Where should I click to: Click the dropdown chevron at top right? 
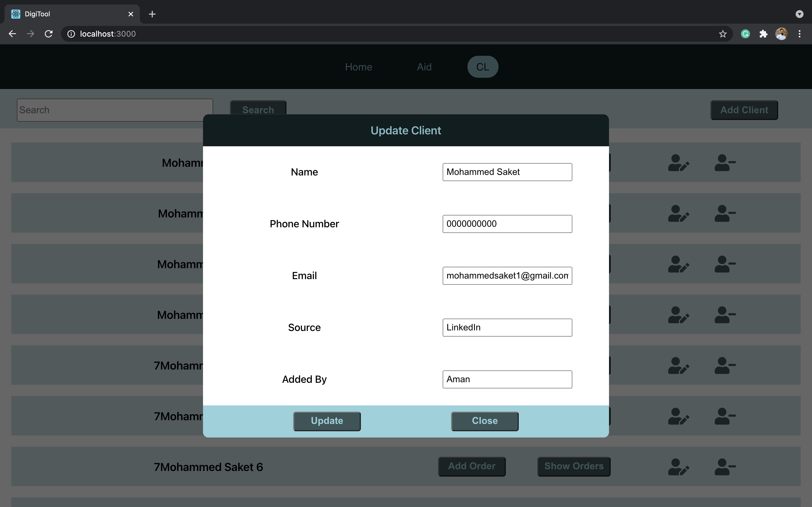point(800,14)
